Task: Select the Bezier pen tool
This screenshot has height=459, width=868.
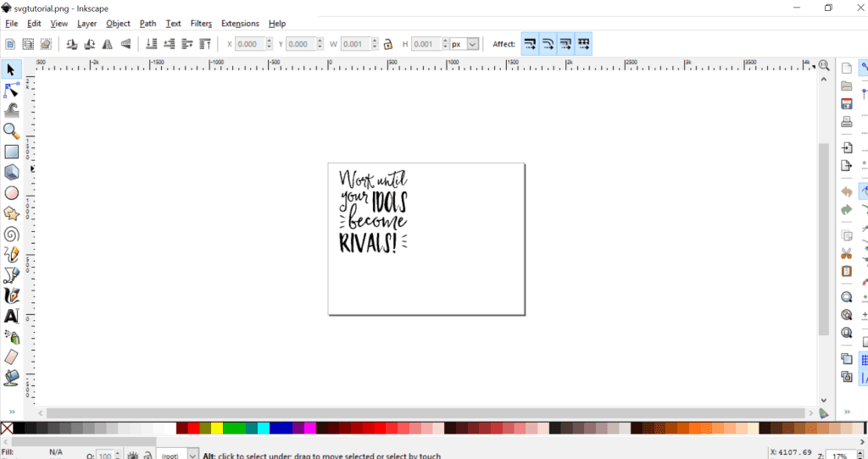Action: [x=11, y=275]
